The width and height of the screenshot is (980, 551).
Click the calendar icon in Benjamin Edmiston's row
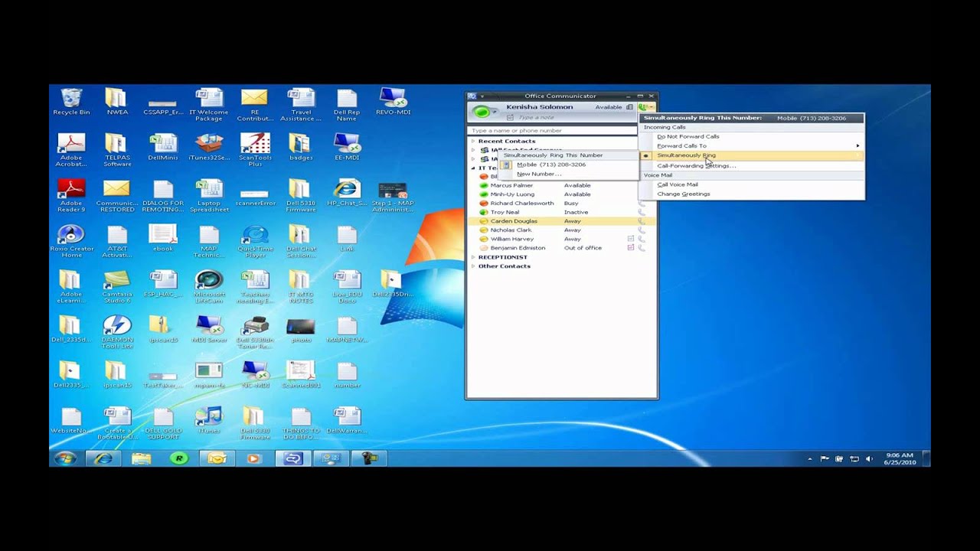pyautogui.click(x=631, y=248)
